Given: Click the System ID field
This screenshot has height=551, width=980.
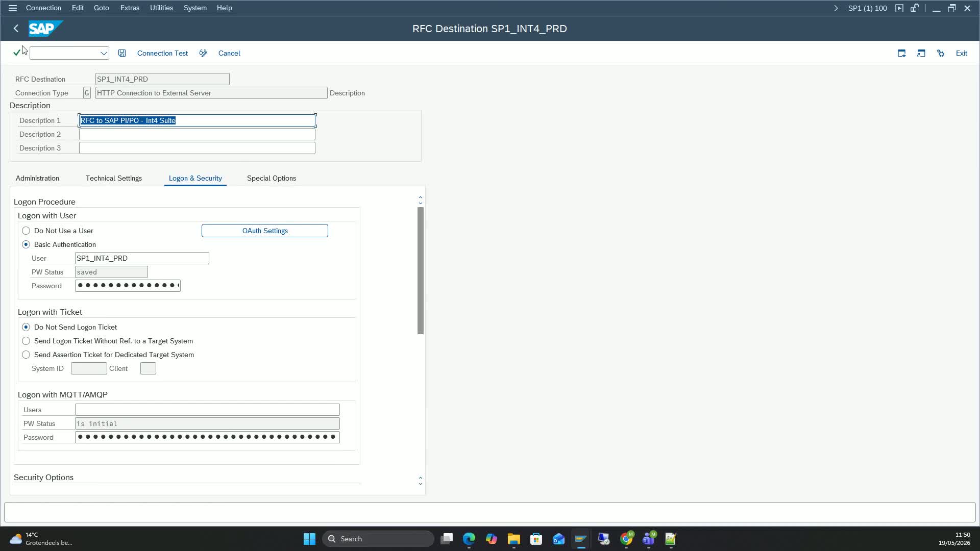Looking at the screenshot, I should 89,368.
